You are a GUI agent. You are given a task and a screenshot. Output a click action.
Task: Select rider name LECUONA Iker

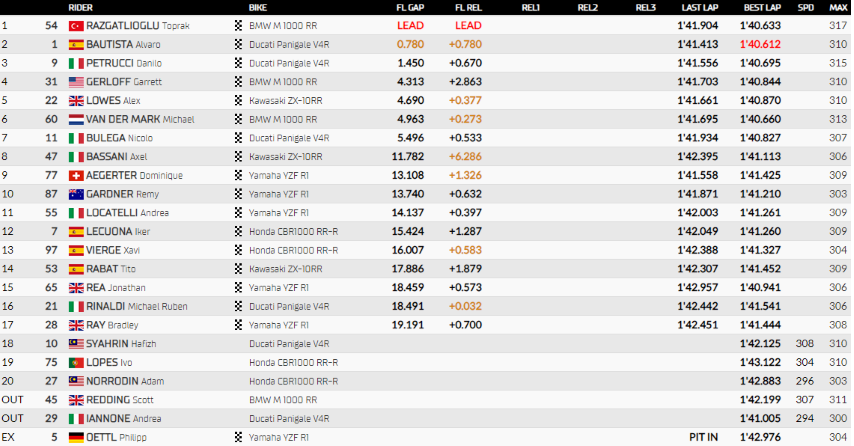pos(118,231)
